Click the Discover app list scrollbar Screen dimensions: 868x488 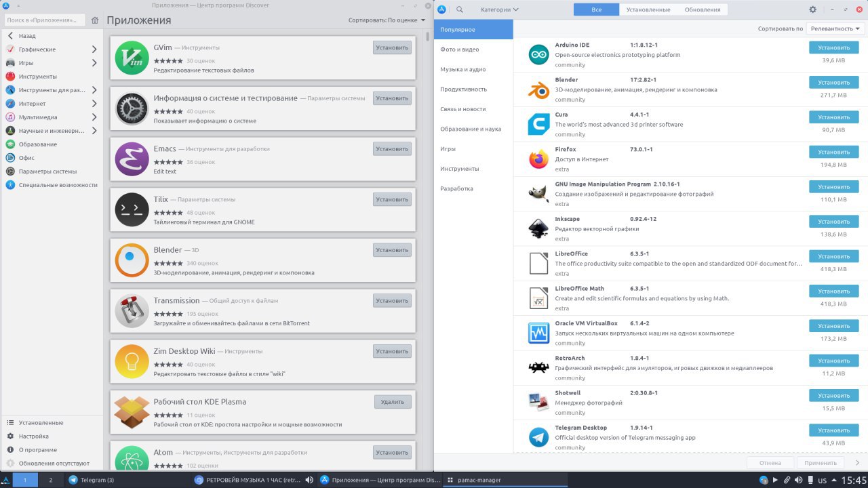(x=428, y=37)
